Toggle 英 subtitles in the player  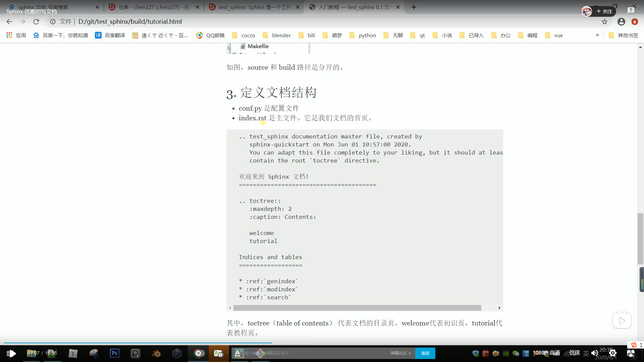pos(586,353)
